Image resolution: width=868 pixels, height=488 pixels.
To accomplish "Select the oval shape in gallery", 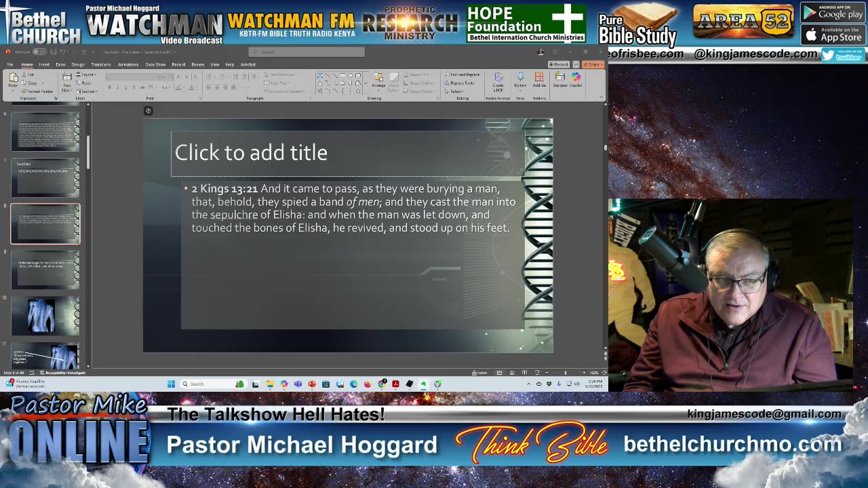I will click(x=350, y=75).
